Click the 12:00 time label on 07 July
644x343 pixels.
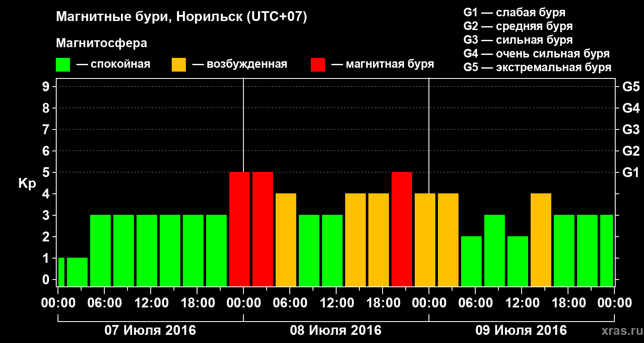click(151, 303)
